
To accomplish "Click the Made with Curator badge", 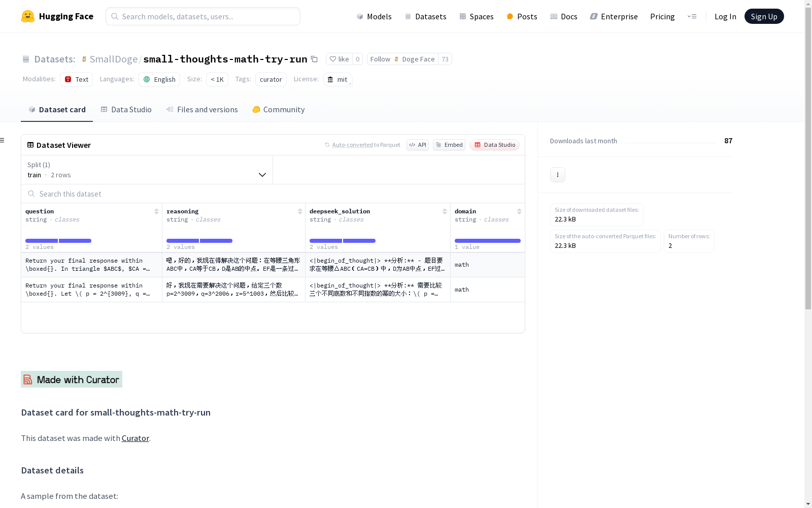I will (x=72, y=379).
